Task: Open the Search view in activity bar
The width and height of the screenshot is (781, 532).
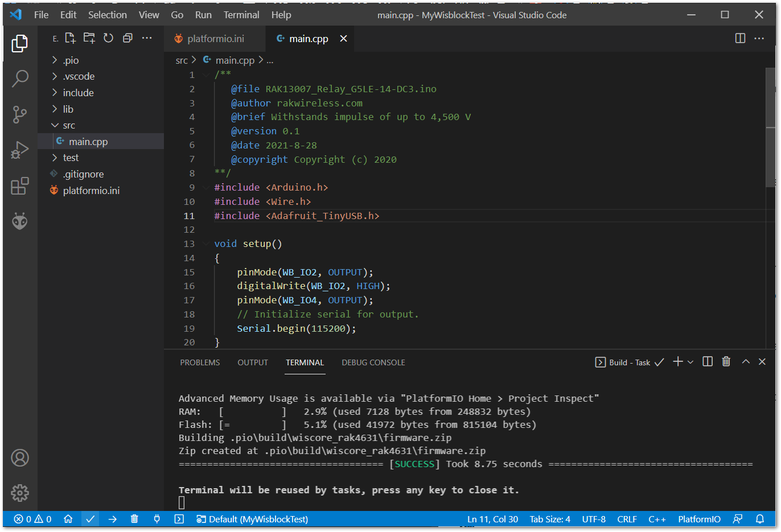Action: coord(20,79)
